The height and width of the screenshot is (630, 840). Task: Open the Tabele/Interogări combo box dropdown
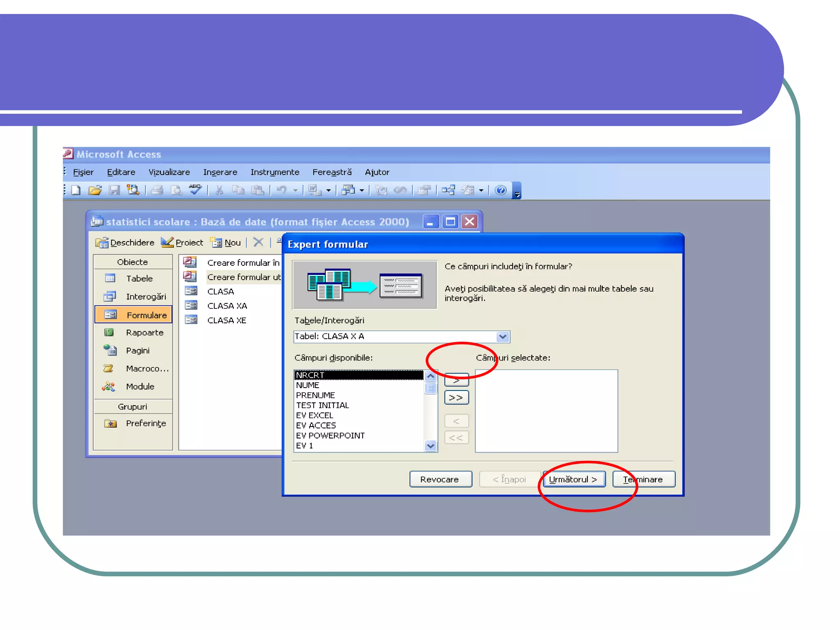502,337
